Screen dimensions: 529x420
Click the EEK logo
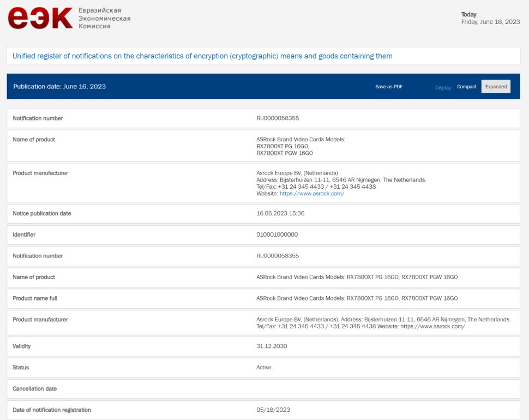(x=40, y=18)
